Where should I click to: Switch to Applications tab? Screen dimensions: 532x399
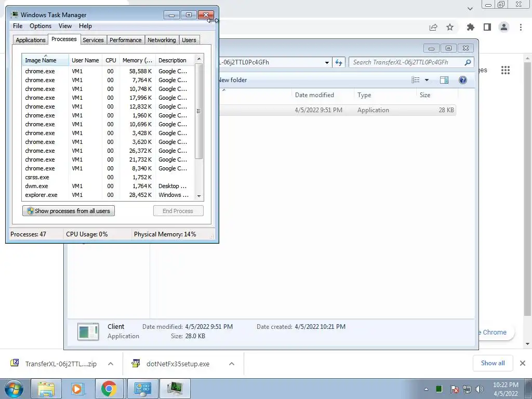pyautogui.click(x=31, y=40)
